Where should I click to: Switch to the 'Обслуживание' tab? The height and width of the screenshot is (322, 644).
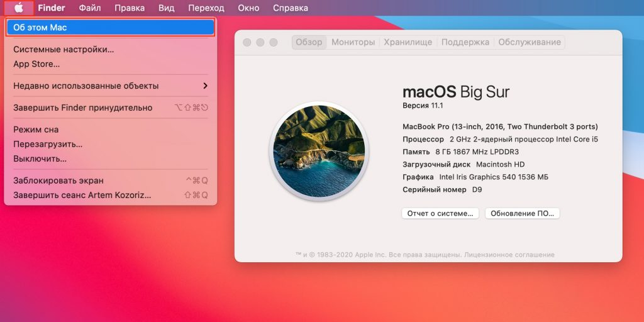(x=530, y=42)
